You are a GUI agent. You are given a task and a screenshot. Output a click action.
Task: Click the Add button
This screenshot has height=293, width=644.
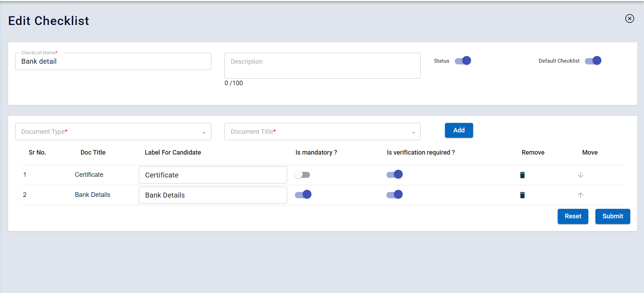pyautogui.click(x=459, y=130)
